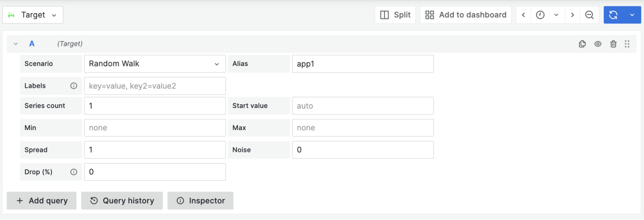Delete query A using the trash icon
Screen dimensions: 644x220
[x=613, y=44]
